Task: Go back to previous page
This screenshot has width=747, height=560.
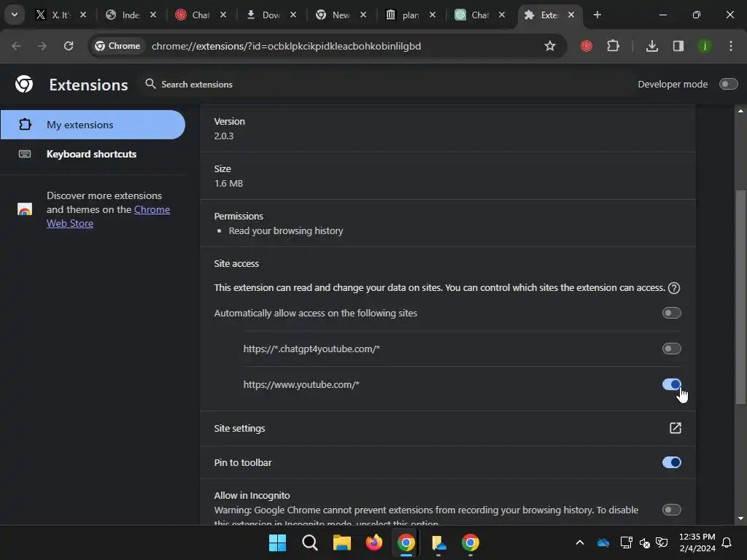Action: pyautogui.click(x=16, y=46)
